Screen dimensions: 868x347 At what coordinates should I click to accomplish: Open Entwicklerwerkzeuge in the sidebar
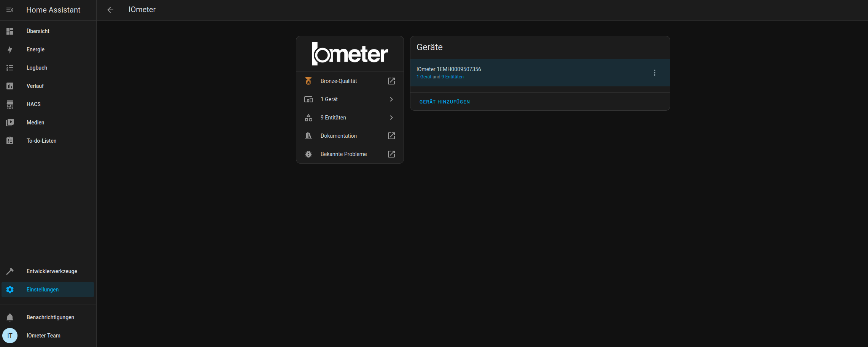click(48, 271)
